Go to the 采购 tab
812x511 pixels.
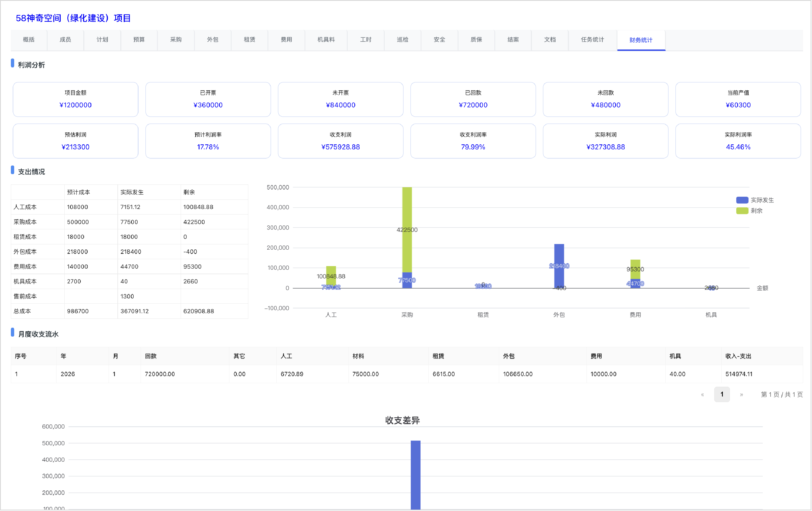click(176, 40)
